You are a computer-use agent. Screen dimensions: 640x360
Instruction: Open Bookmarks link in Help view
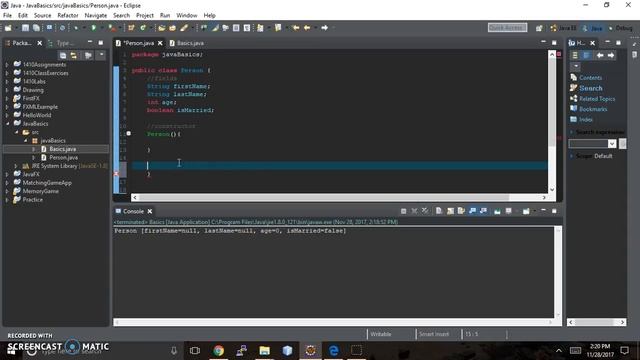593,109
